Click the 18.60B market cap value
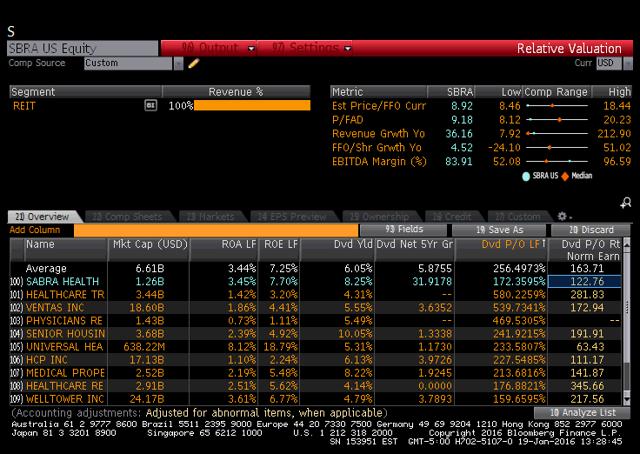Viewport: 640px width, 454px height. click(147, 308)
